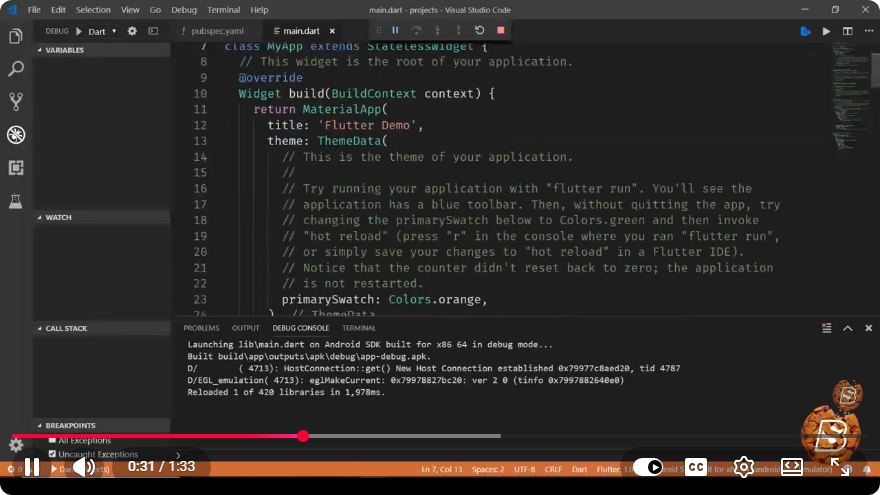Open the Extensions view icon
This screenshot has height=495, width=880.
coord(16,168)
